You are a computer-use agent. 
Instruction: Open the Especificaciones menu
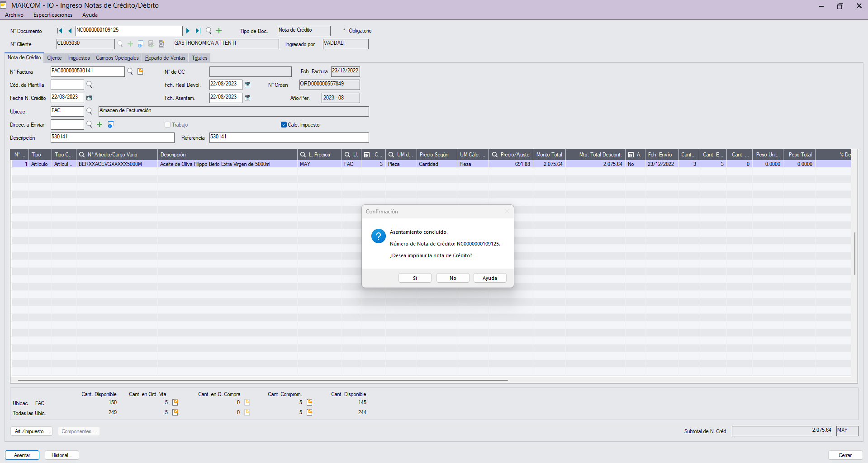coord(52,15)
